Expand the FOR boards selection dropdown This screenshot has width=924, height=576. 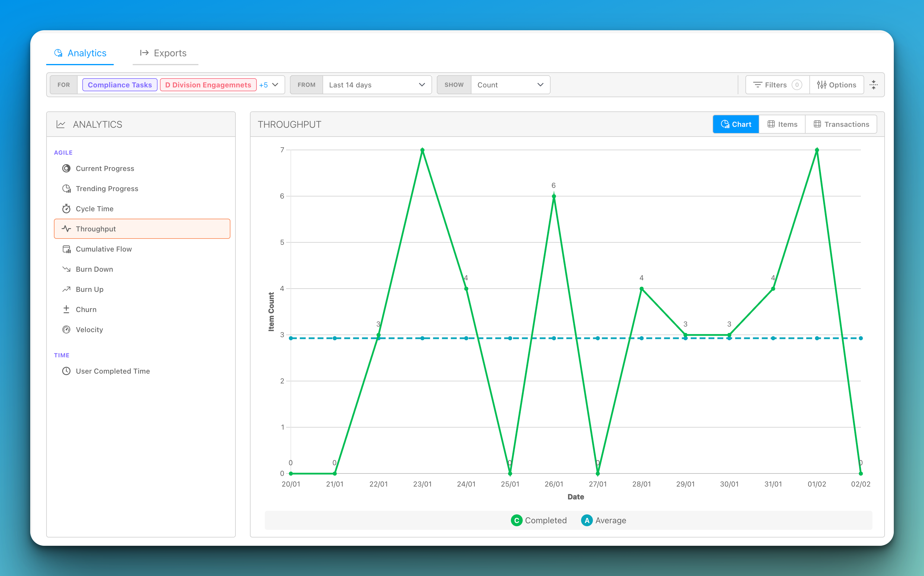[275, 85]
